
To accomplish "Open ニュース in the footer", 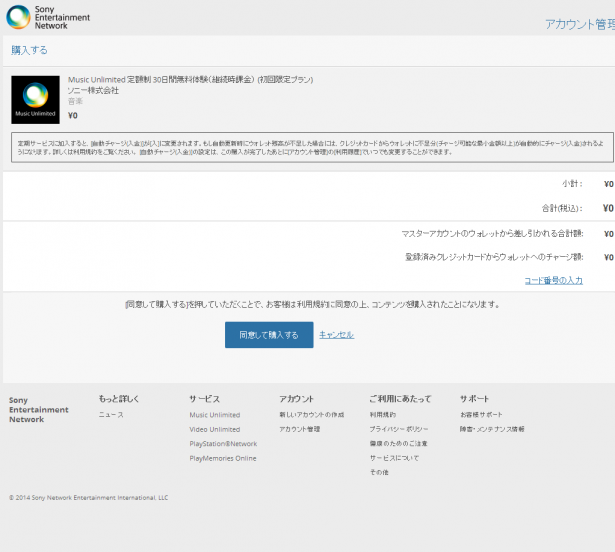I will [111, 415].
